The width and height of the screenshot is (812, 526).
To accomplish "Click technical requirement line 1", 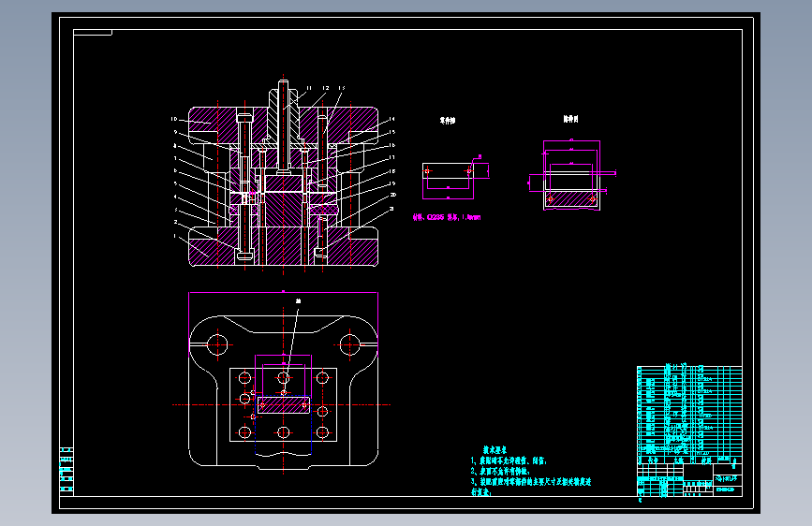I will point(509,460).
